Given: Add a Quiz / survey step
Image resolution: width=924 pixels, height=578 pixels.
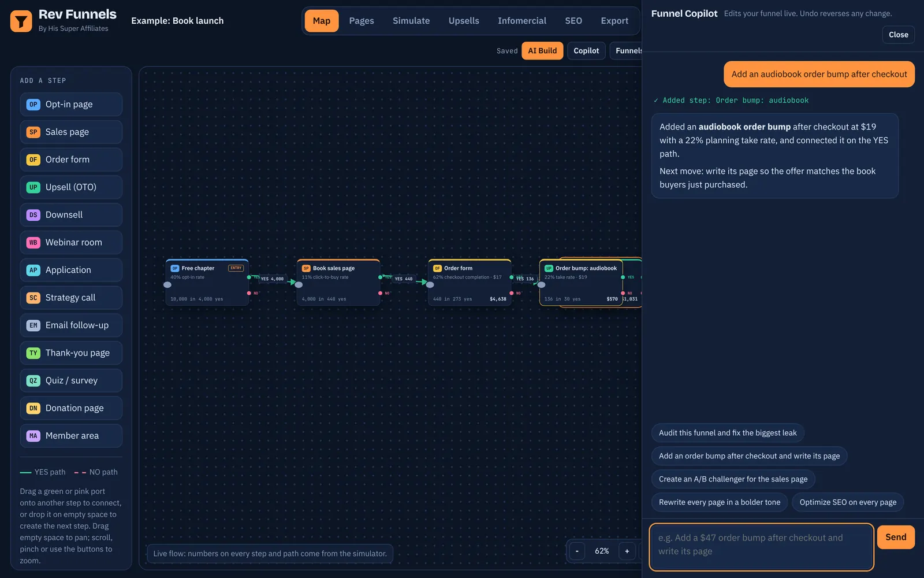Looking at the screenshot, I should (x=71, y=380).
